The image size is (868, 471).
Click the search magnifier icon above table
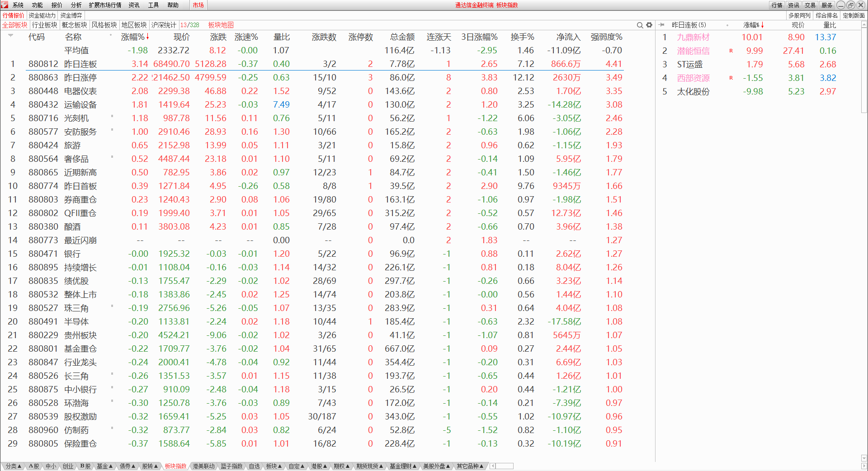coord(640,25)
